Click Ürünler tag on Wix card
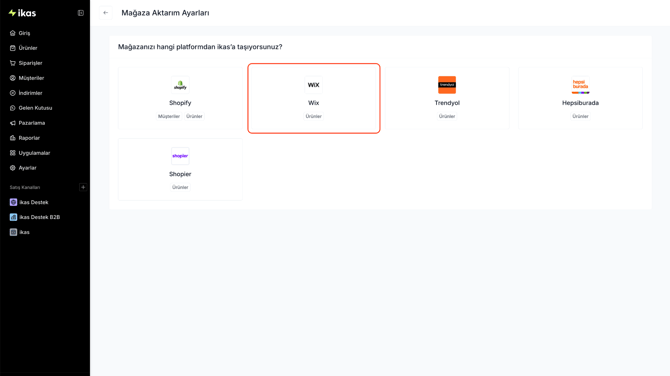 coord(314,116)
